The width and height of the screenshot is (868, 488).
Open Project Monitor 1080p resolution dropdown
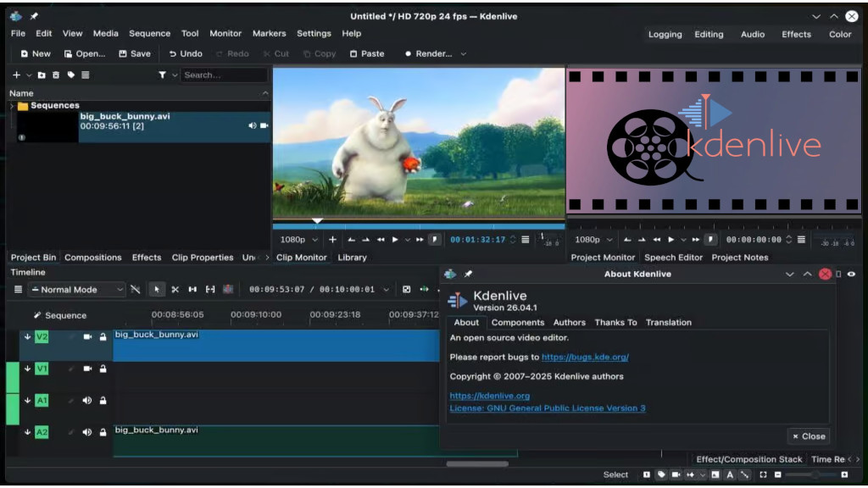pyautogui.click(x=593, y=240)
